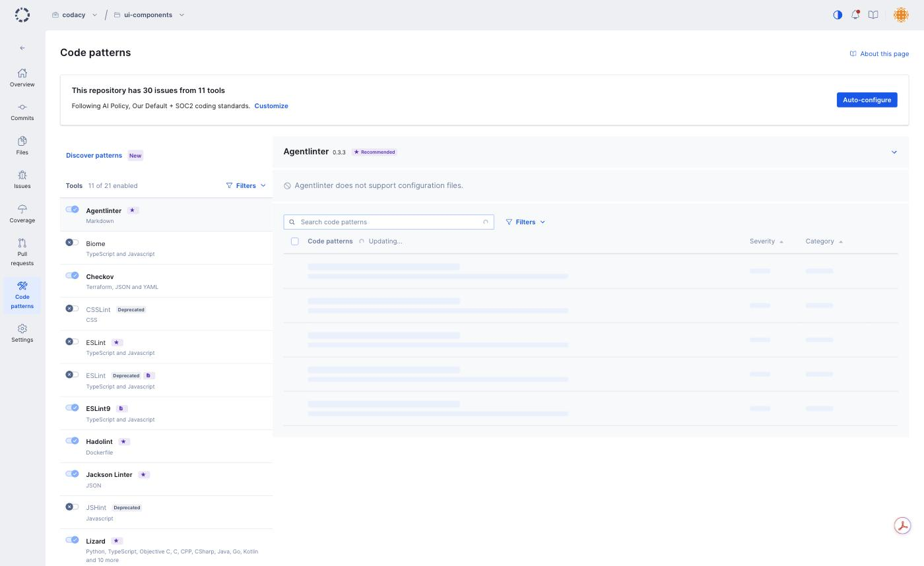This screenshot has width=924, height=566.
Task: Go to Pull requests
Action: click(x=22, y=252)
